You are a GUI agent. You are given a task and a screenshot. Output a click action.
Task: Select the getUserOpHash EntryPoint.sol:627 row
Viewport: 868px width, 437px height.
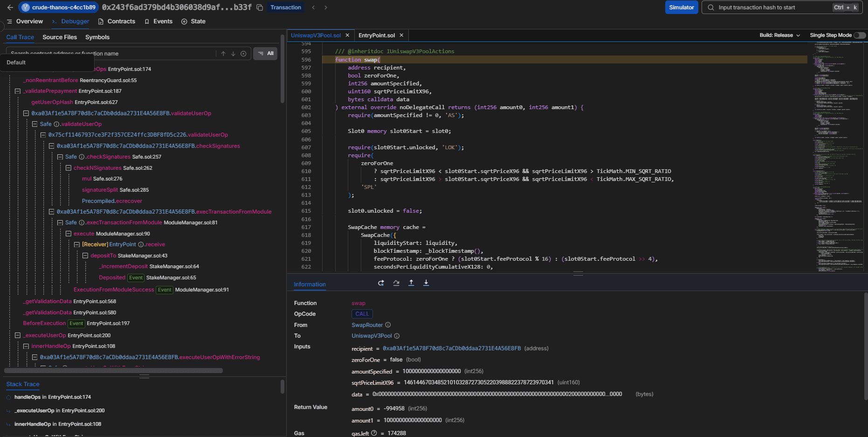(x=75, y=102)
